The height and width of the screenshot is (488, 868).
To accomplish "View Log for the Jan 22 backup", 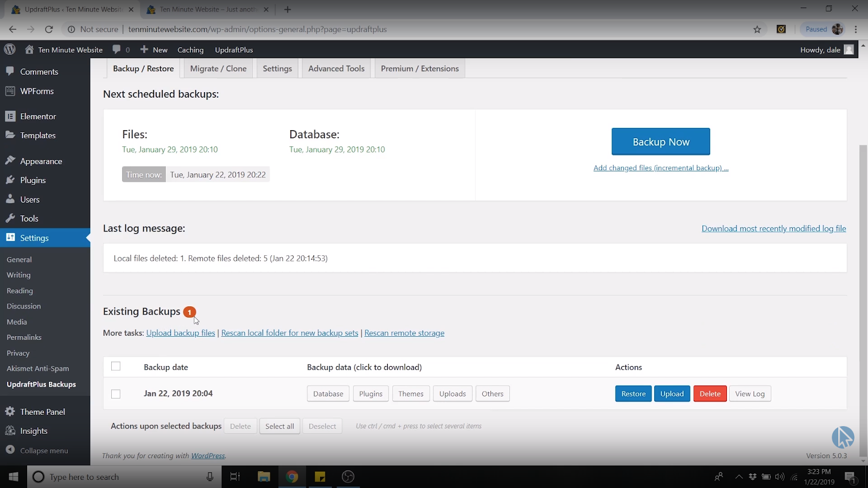I will (x=750, y=394).
